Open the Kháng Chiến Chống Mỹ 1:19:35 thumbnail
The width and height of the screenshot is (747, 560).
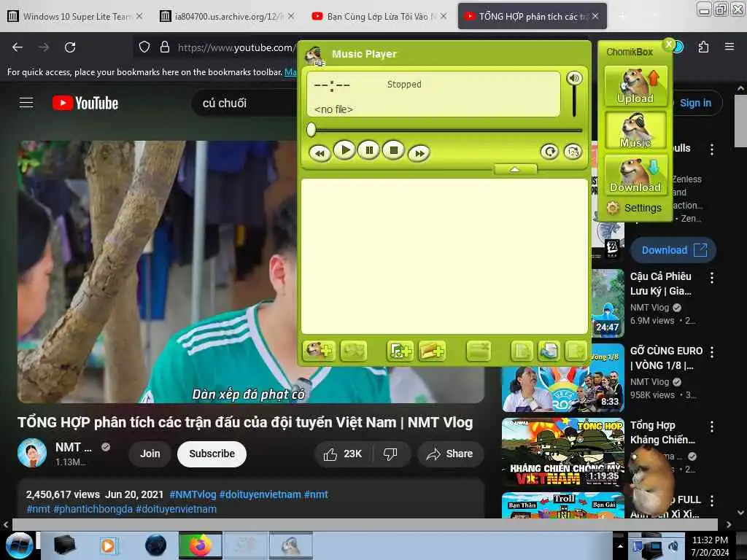point(562,452)
